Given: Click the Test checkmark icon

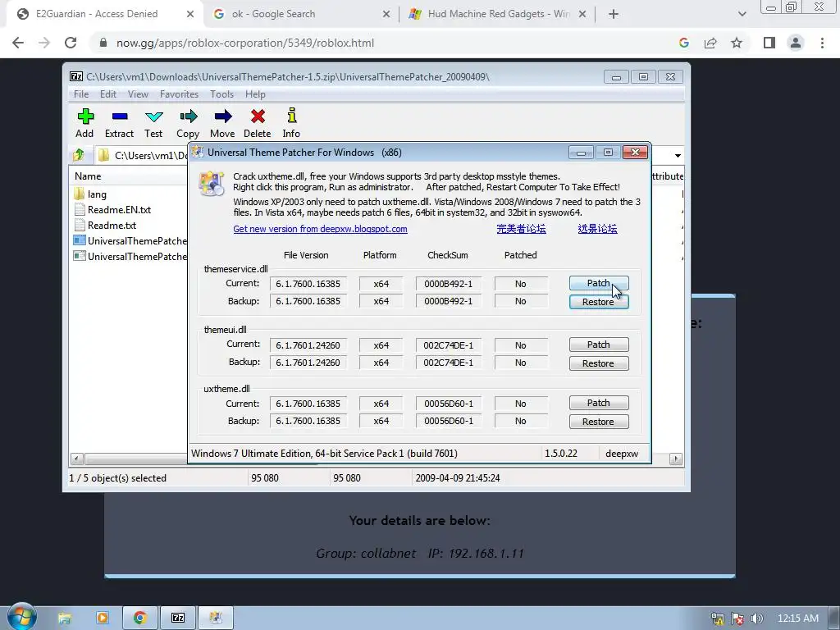Looking at the screenshot, I should (153, 116).
